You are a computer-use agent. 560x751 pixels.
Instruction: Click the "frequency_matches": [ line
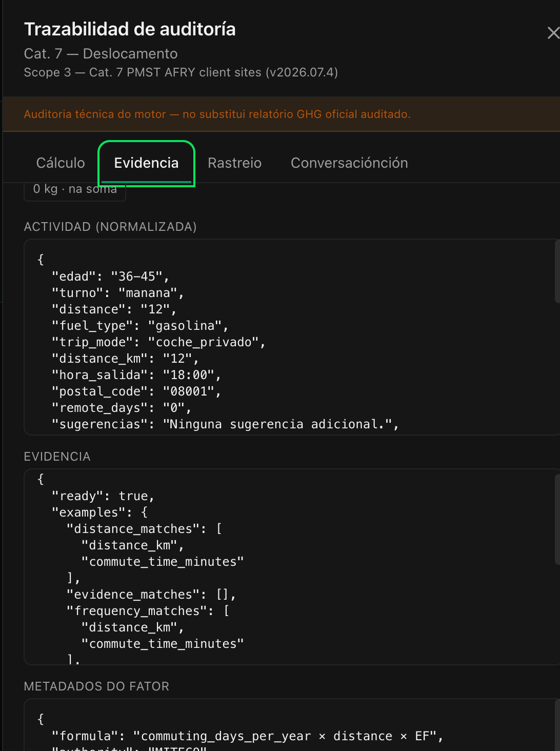tap(148, 611)
